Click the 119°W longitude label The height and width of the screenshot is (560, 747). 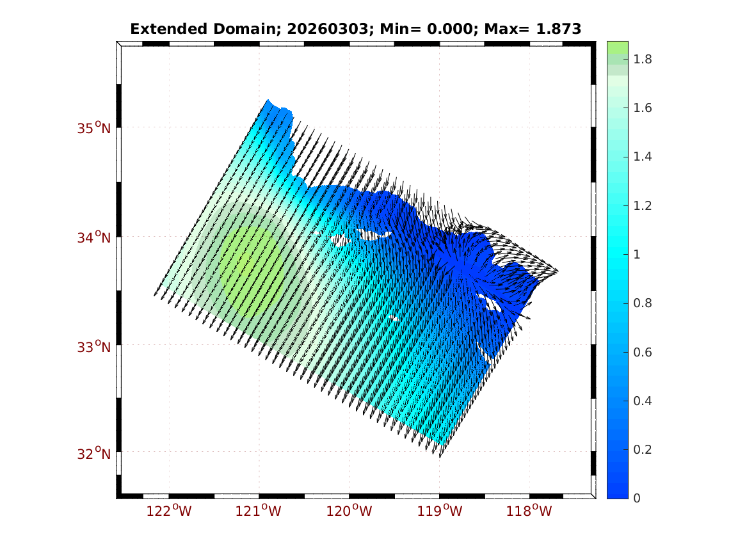tap(440, 511)
